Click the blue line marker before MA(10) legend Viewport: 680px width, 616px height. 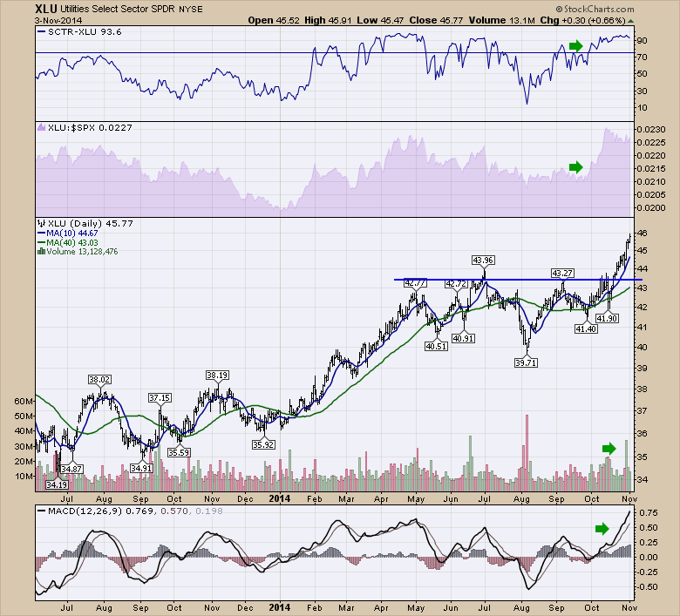pyautogui.click(x=42, y=234)
